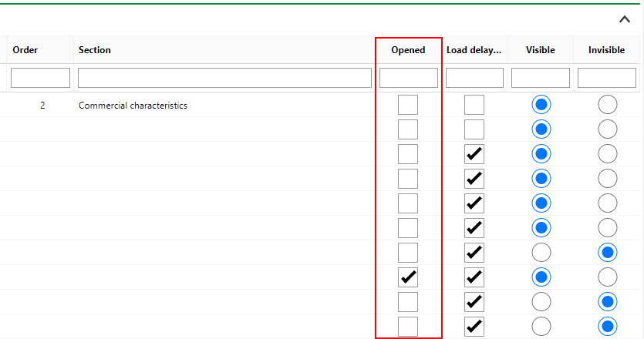This screenshot has height=339, width=644.
Task: Uncheck the only ticked Opened checkbox
Action: pos(408,277)
